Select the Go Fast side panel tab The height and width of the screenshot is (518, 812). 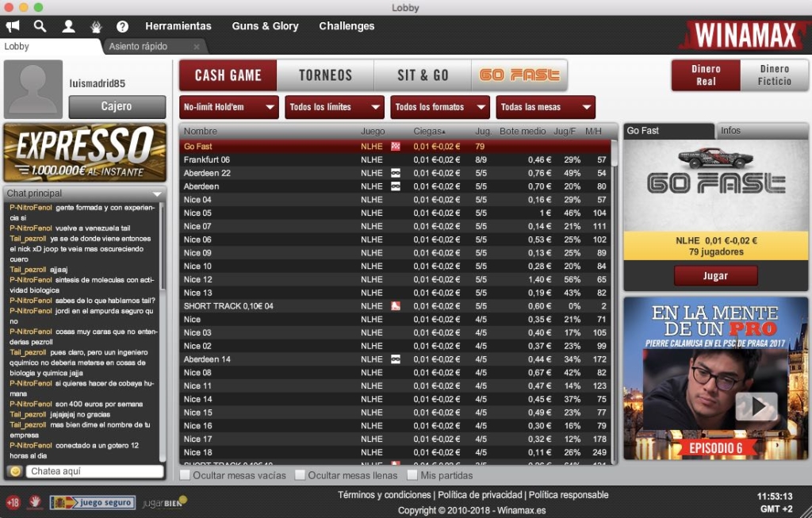point(668,131)
